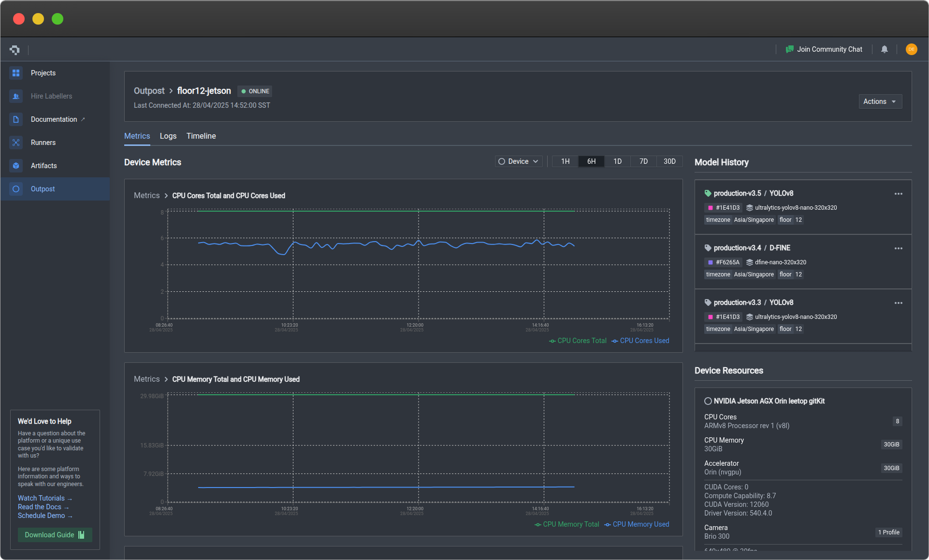Switch to the Logs tab
929x560 pixels.
168,136
